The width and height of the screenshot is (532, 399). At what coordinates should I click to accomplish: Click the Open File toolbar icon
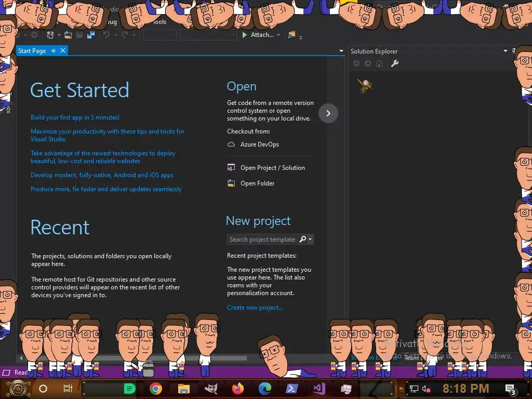(x=68, y=35)
